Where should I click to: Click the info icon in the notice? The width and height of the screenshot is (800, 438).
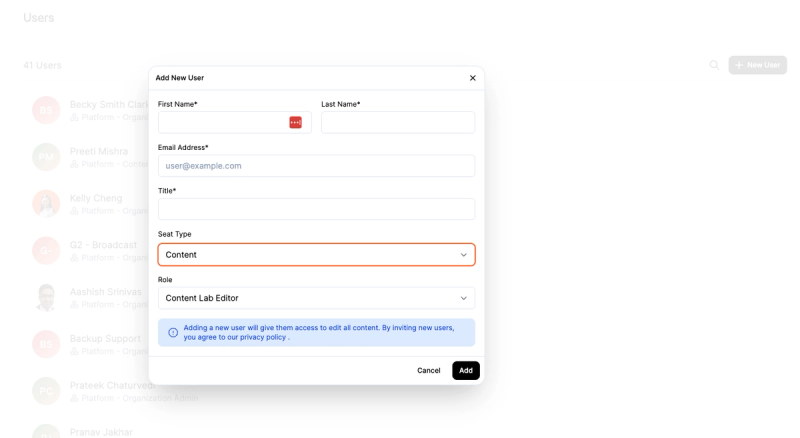pyautogui.click(x=173, y=333)
